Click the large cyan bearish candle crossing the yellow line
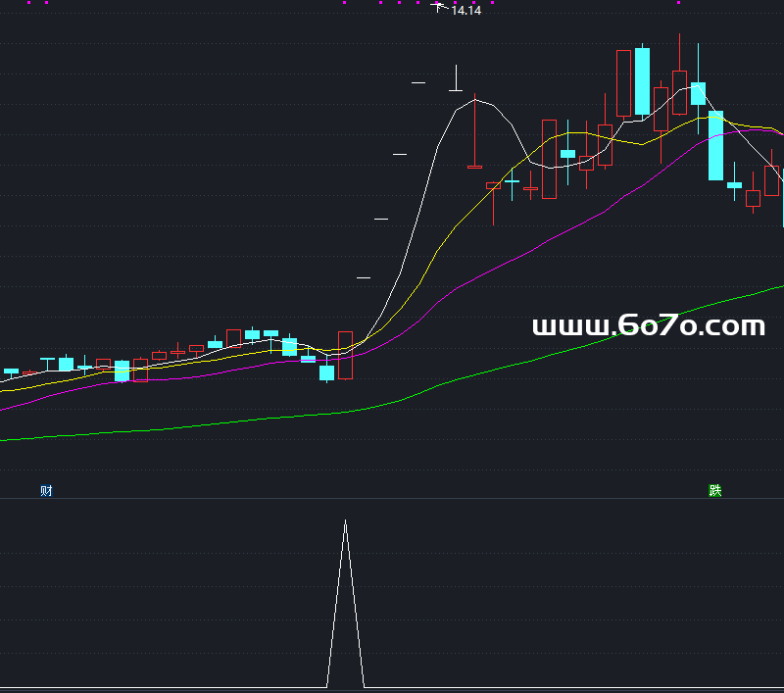 click(715, 145)
